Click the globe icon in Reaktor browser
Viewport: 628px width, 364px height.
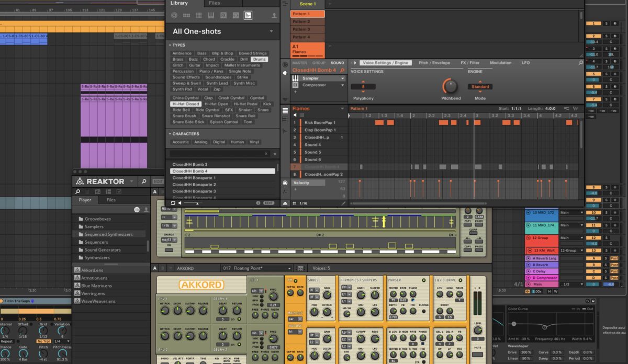coord(137,209)
